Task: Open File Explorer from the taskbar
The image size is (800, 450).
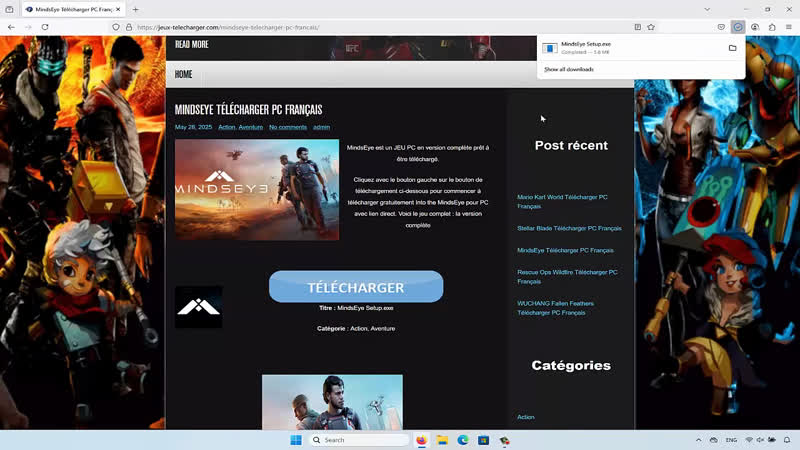Action: [x=442, y=440]
